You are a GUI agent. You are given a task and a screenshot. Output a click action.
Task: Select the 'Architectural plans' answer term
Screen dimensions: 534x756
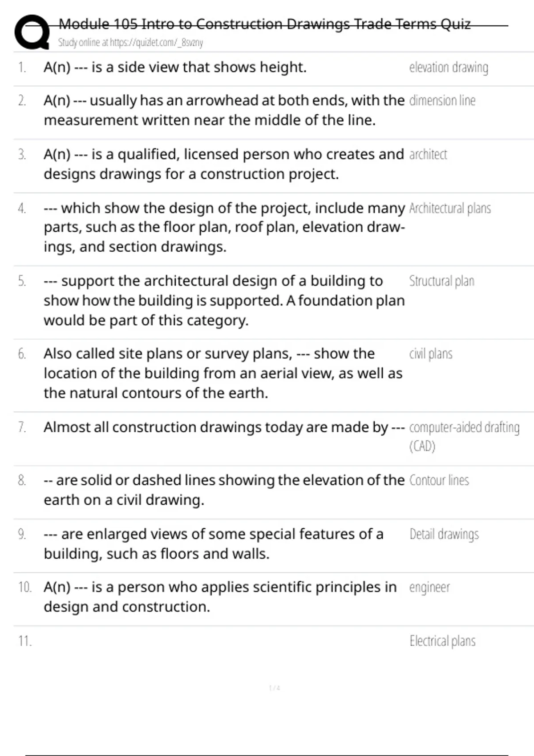point(450,209)
